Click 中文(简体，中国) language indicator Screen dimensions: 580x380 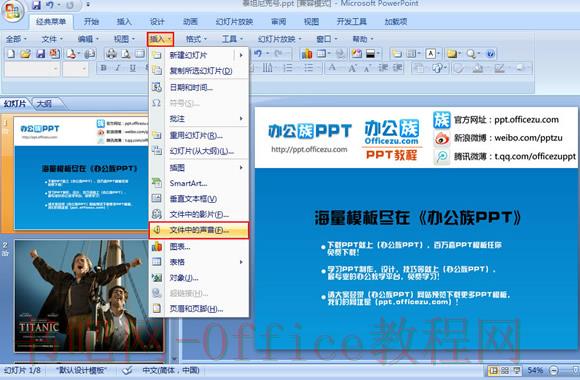(x=171, y=370)
